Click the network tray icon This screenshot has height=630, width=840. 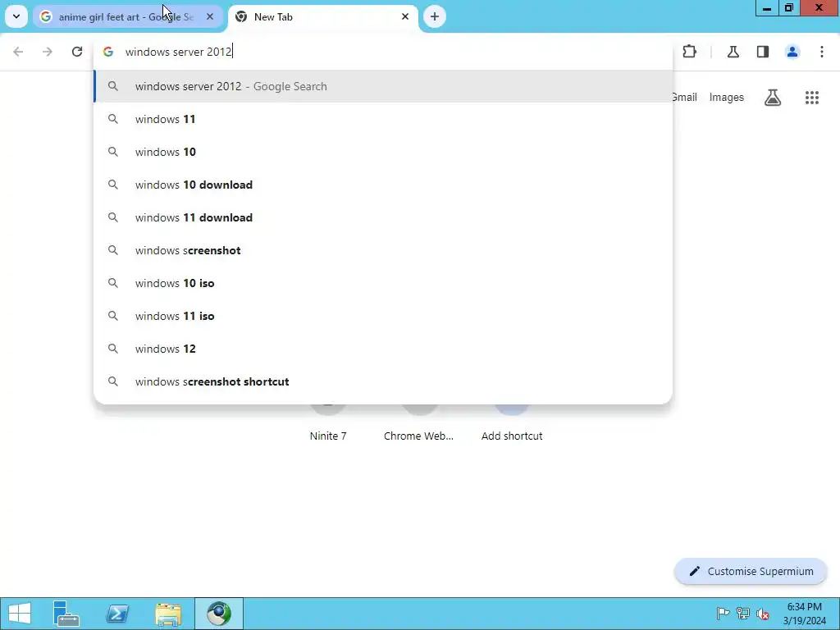point(743,614)
